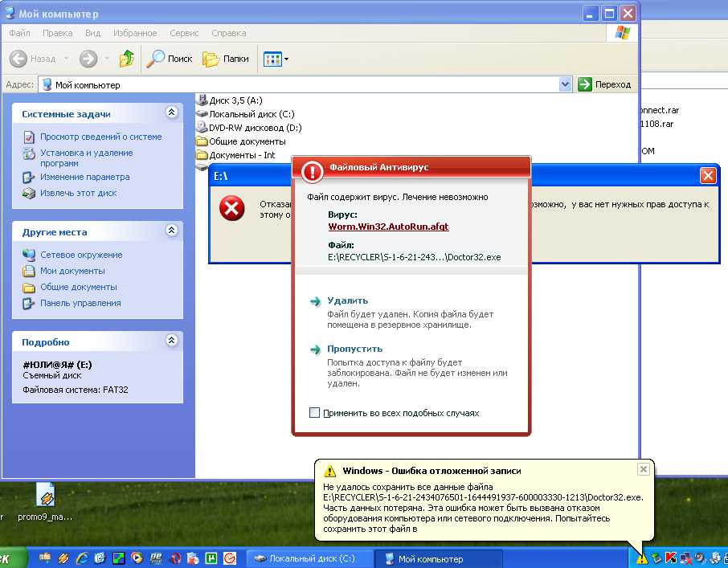Click the Forward arrow icon in toolbar
728x568 pixels.
[88, 59]
